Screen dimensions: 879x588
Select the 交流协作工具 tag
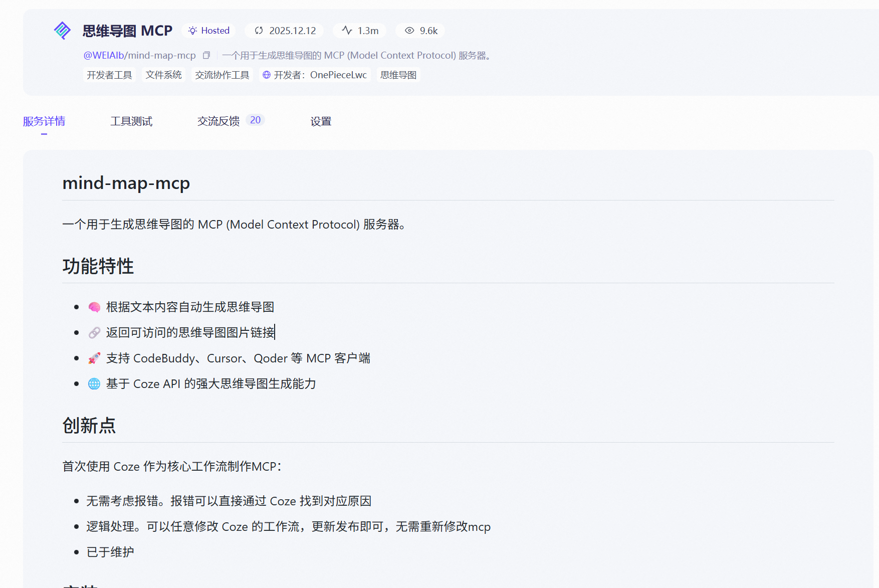(222, 75)
